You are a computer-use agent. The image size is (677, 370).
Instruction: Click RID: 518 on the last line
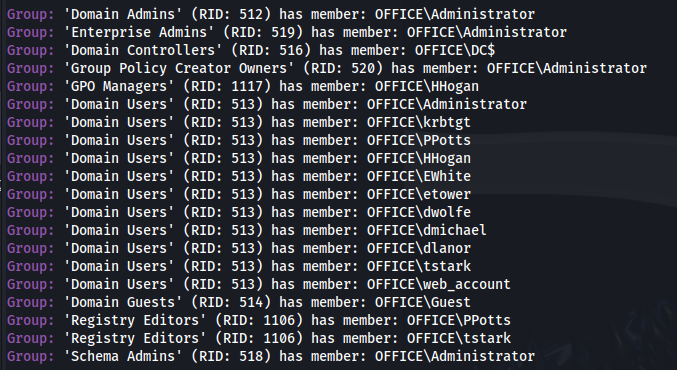pos(231,356)
